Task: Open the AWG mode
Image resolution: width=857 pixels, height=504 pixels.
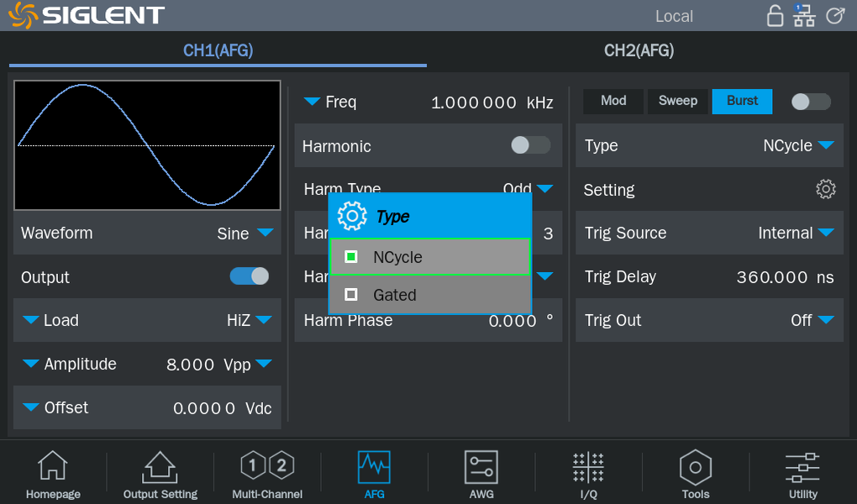Action: (481, 475)
